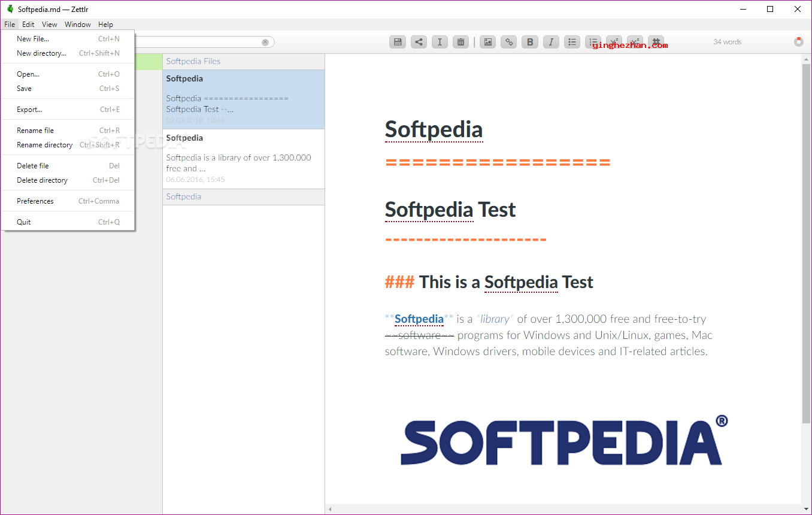
Task: Create a bulleted list
Action: click(572, 42)
